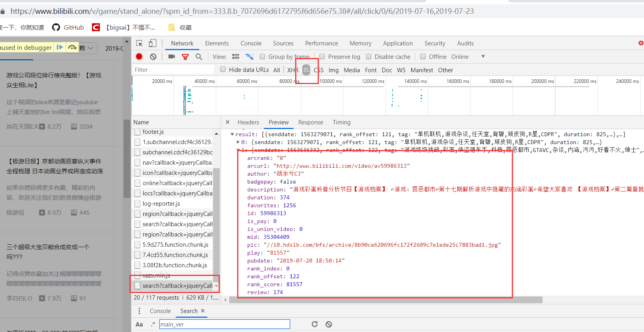
Task: Show the Response tab of request
Action: (311, 122)
